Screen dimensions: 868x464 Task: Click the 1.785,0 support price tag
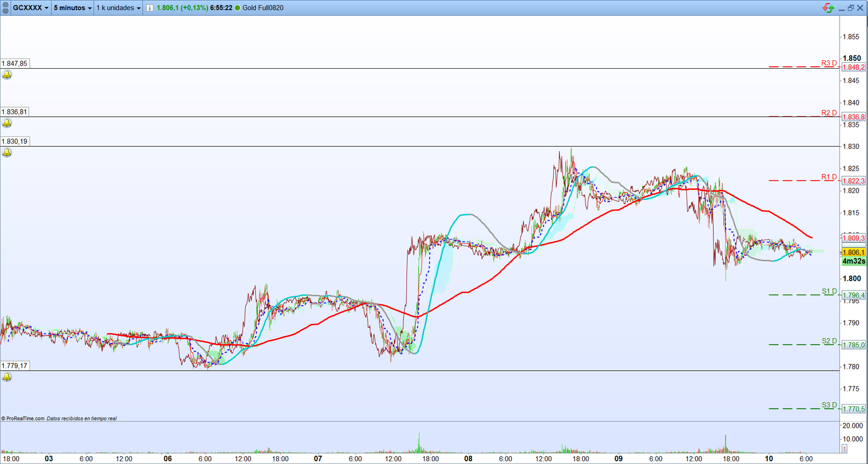pos(854,345)
